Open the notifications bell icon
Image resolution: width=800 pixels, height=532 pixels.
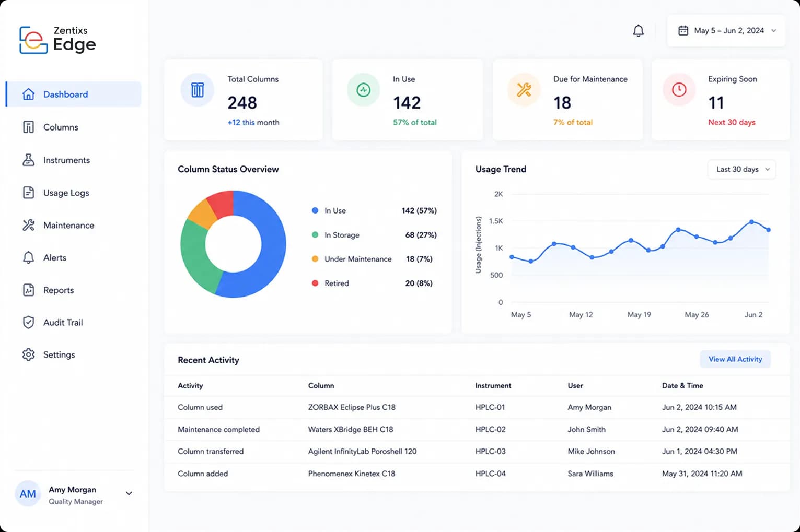click(x=638, y=31)
